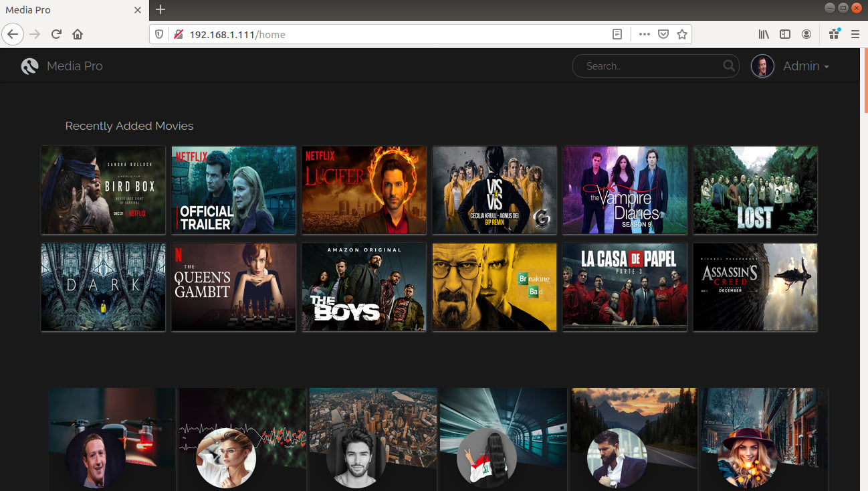Open a new browser tab

pos(160,10)
